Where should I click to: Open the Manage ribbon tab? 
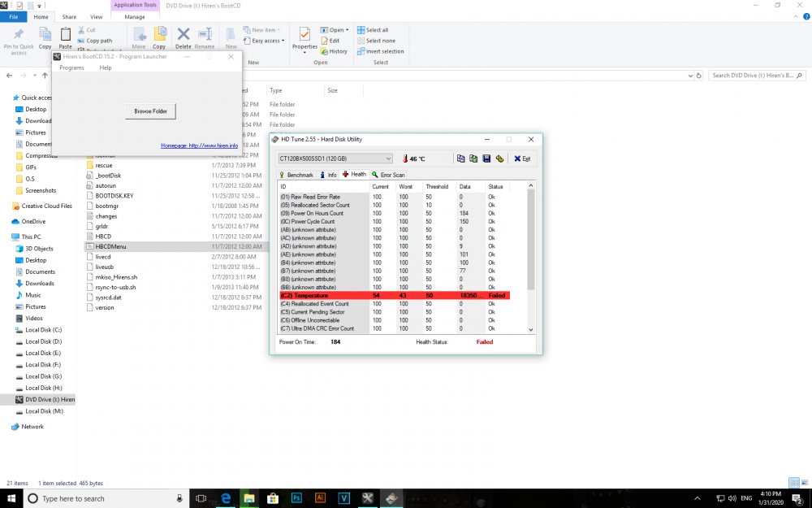(135, 17)
